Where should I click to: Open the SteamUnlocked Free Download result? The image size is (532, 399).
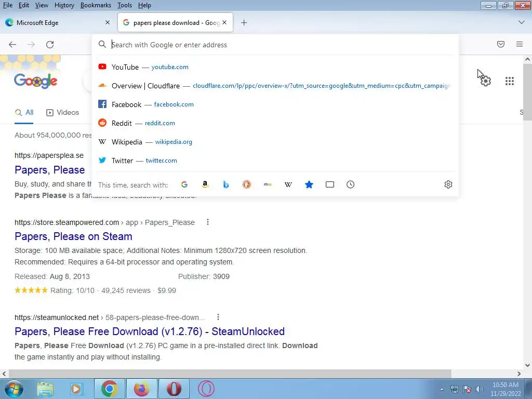coord(150,331)
